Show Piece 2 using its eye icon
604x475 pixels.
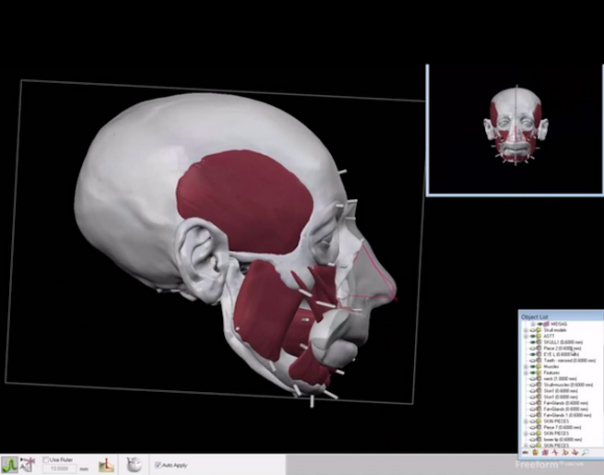point(533,348)
